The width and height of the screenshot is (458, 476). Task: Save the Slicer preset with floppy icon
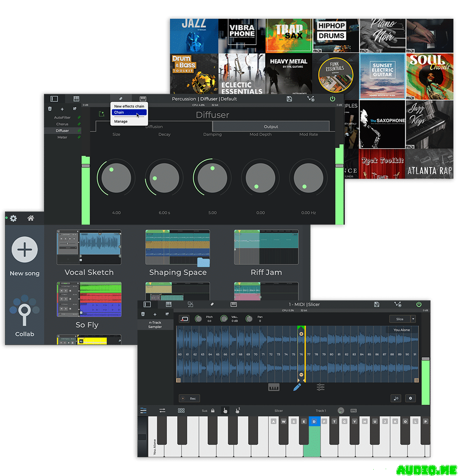tap(376, 304)
